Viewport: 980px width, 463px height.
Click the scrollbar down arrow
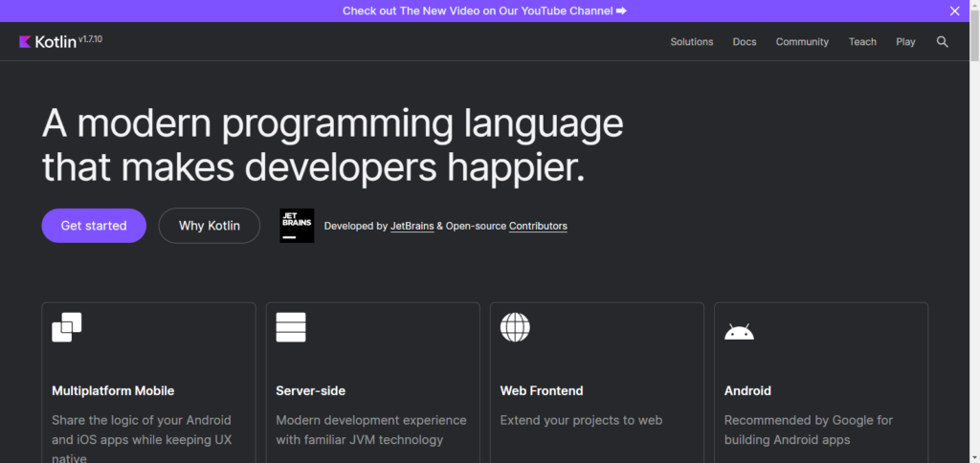(x=973, y=456)
